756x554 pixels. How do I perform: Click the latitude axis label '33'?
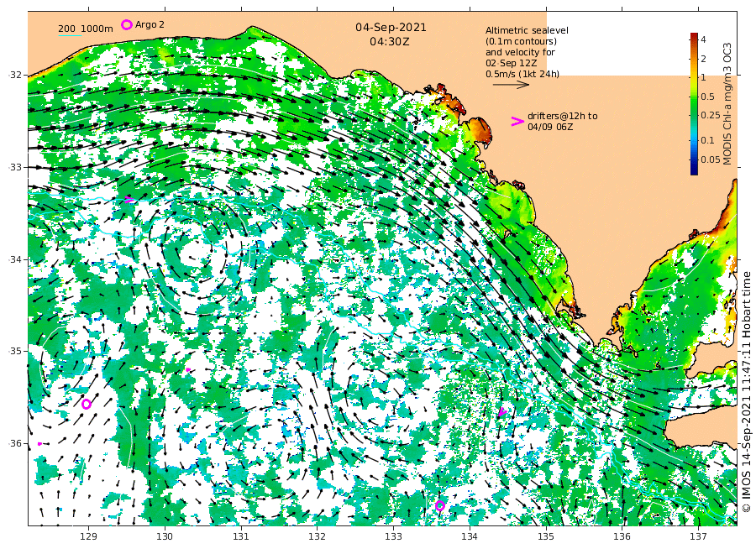click(x=17, y=167)
